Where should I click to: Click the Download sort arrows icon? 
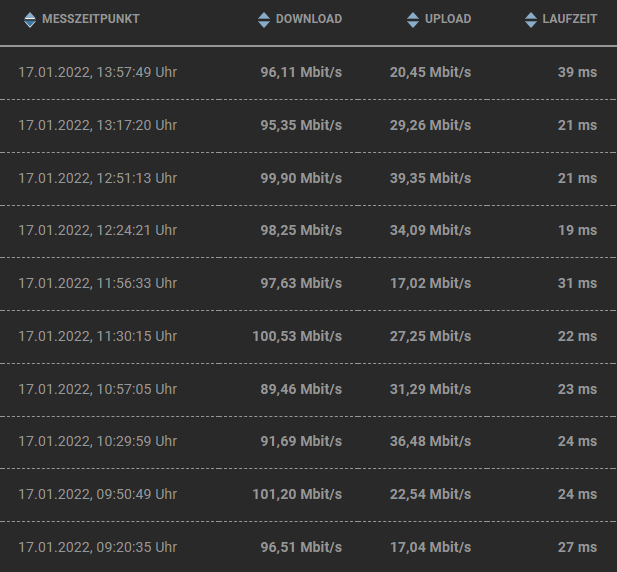(263, 19)
